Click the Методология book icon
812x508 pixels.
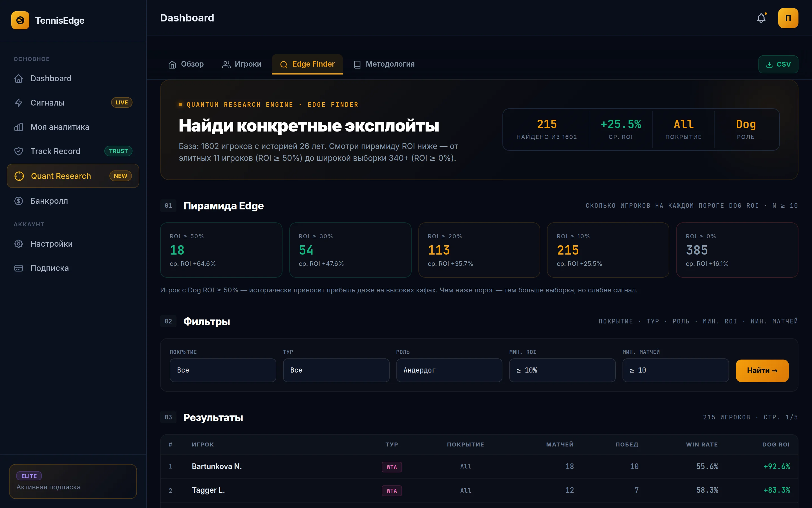357,65
